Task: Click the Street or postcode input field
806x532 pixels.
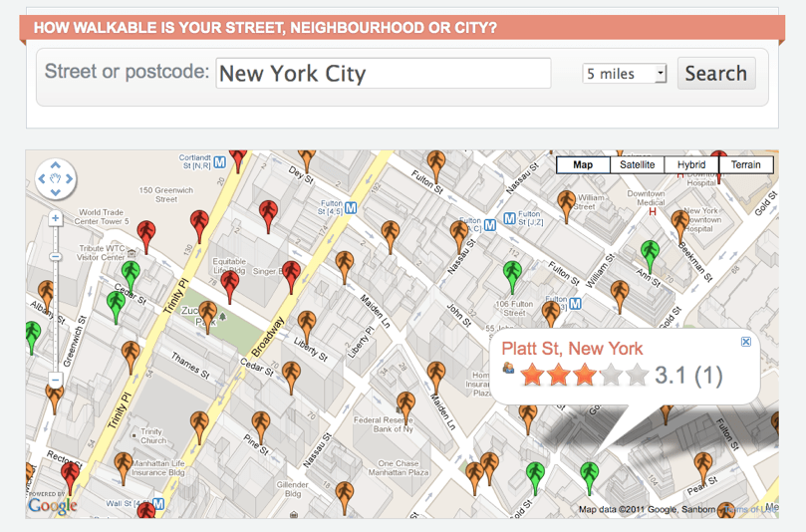Action: (383, 74)
